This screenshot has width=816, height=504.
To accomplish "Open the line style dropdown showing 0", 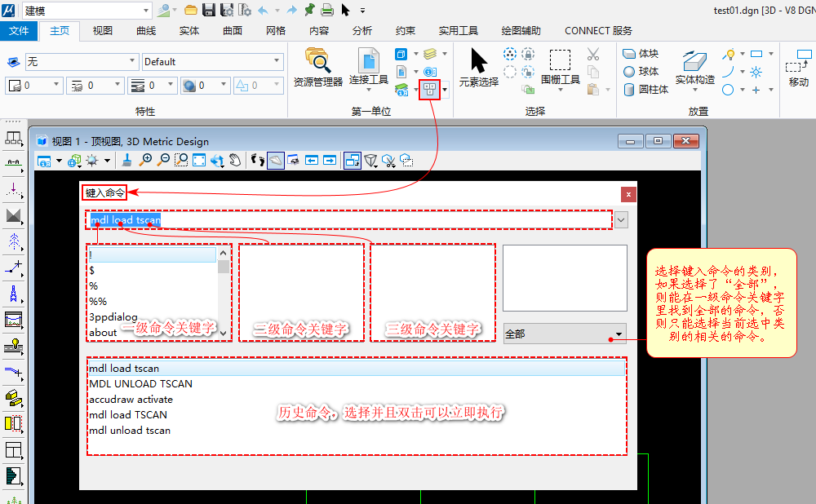I will (x=95, y=86).
